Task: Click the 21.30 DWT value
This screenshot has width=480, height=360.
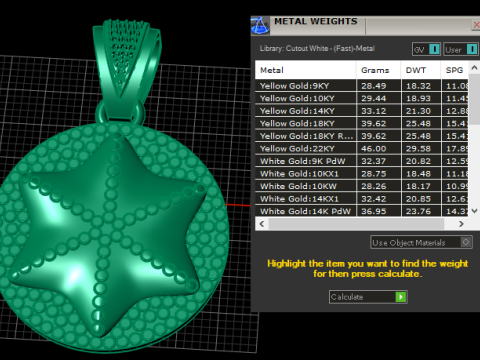Action: point(418,111)
